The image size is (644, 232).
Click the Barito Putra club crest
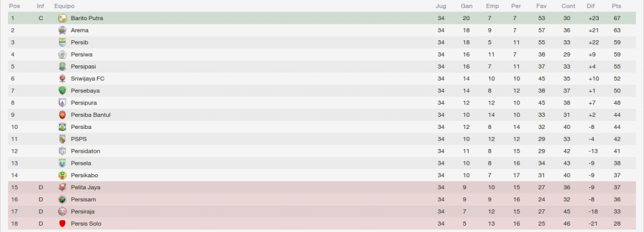tap(62, 18)
